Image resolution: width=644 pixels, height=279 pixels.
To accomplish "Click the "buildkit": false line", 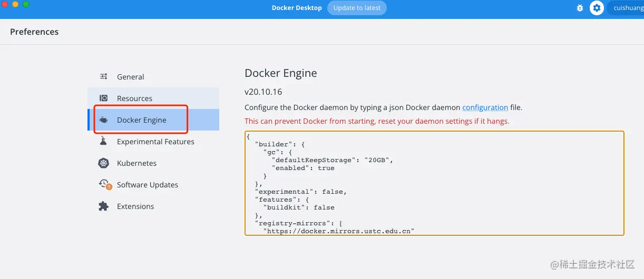I will tap(299, 207).
